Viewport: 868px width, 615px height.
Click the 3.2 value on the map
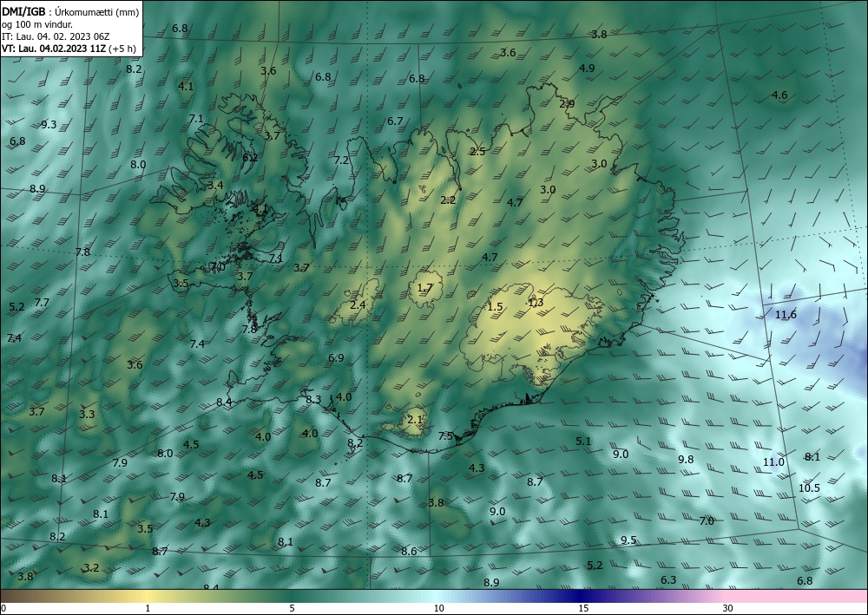[x=91, y=568]
